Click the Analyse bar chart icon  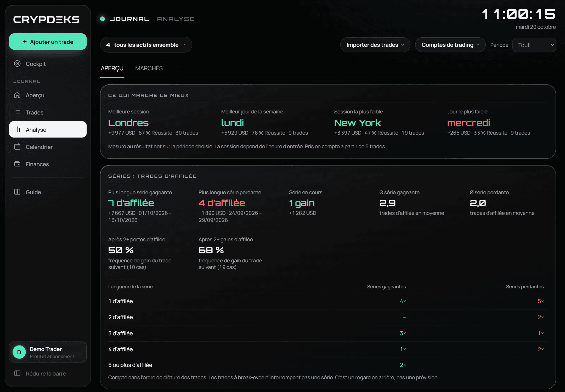point(17,129)
